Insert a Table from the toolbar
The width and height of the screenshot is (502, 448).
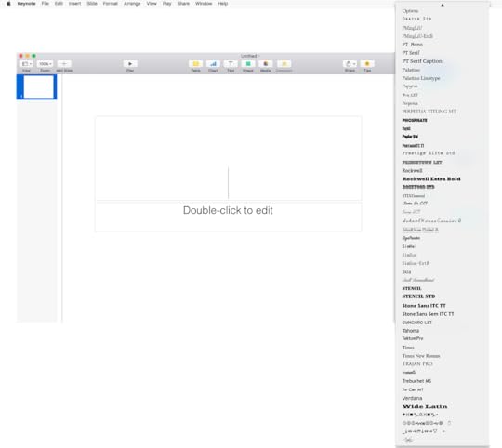(195, 64)
